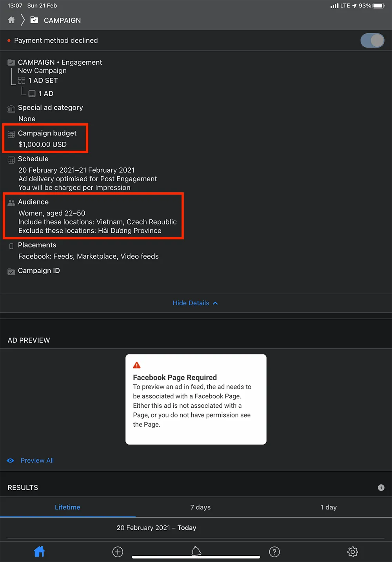Select the Exclude these locations line

pyautogui.click(x=90, y=231)
